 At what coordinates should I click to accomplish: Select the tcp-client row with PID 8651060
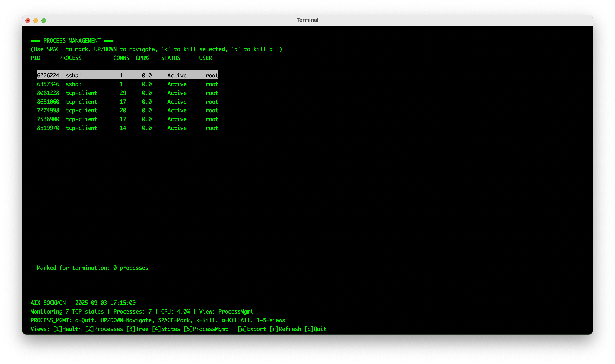tap(128, 102)
